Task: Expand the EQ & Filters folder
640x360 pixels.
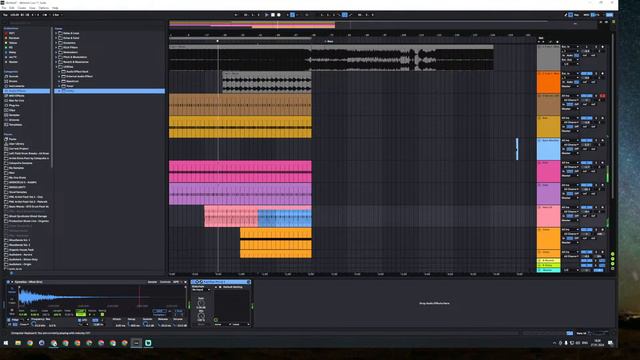Action: tap(56, 48)
